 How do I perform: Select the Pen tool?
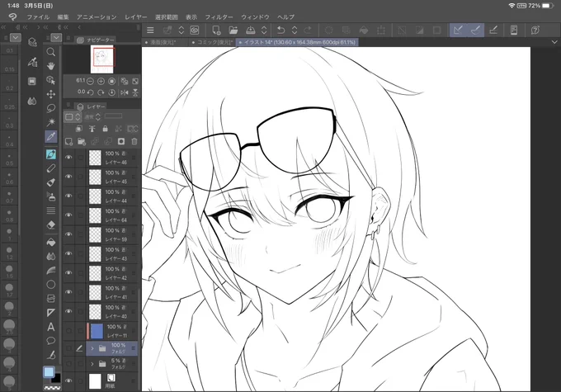coord(51,154)
